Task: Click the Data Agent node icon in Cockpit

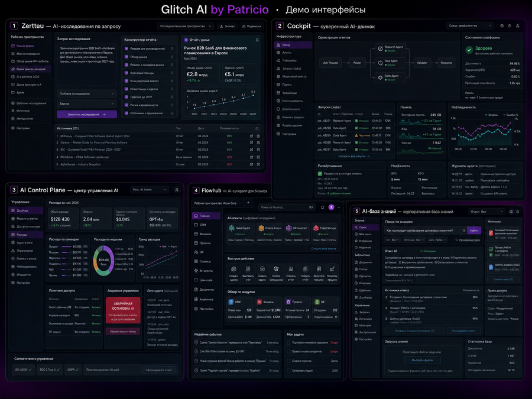Action: pyautogui.click(x=380, y=63)
